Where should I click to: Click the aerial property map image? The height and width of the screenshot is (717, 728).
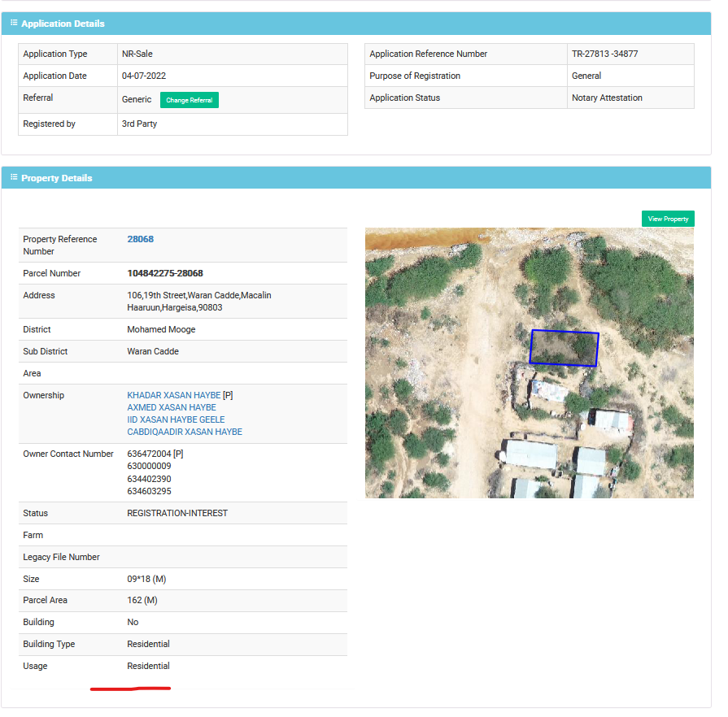(530, 363)
